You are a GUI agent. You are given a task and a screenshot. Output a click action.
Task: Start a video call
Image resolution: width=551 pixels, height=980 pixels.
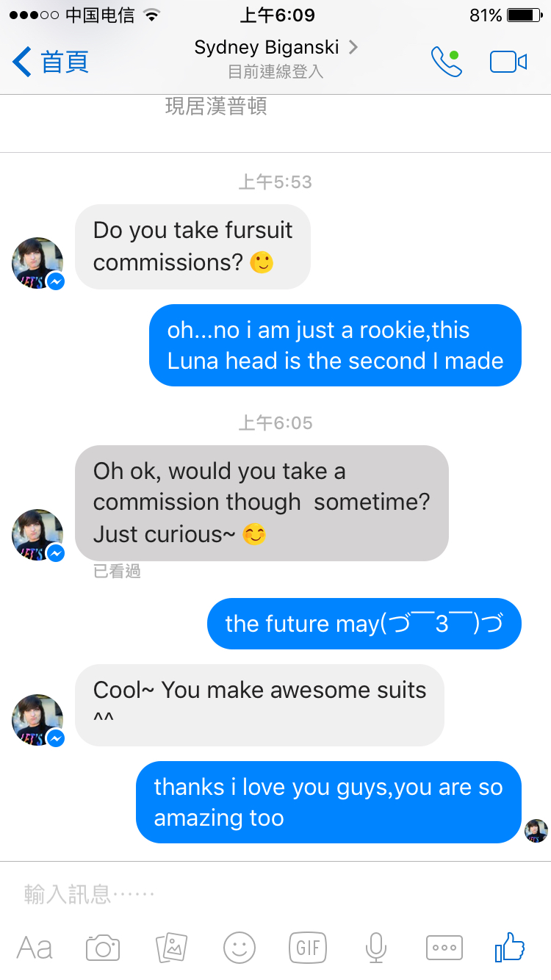[x=508, y=62]
